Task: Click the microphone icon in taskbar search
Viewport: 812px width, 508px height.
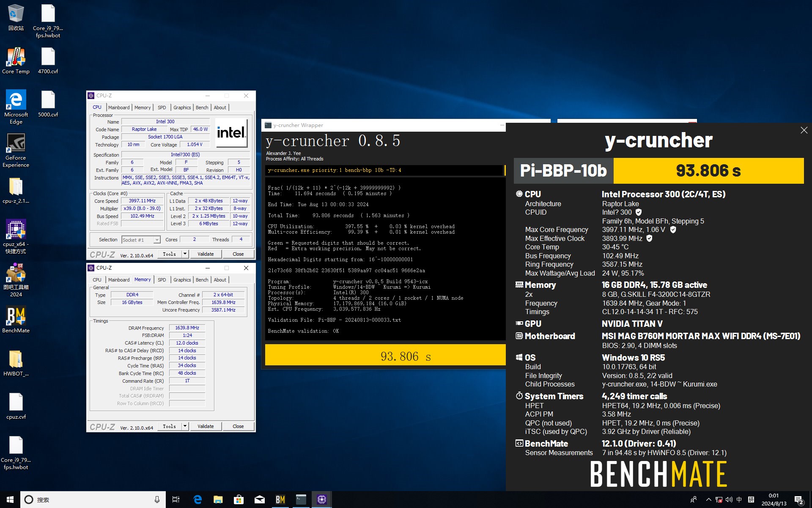Action: tap(157, 500)
